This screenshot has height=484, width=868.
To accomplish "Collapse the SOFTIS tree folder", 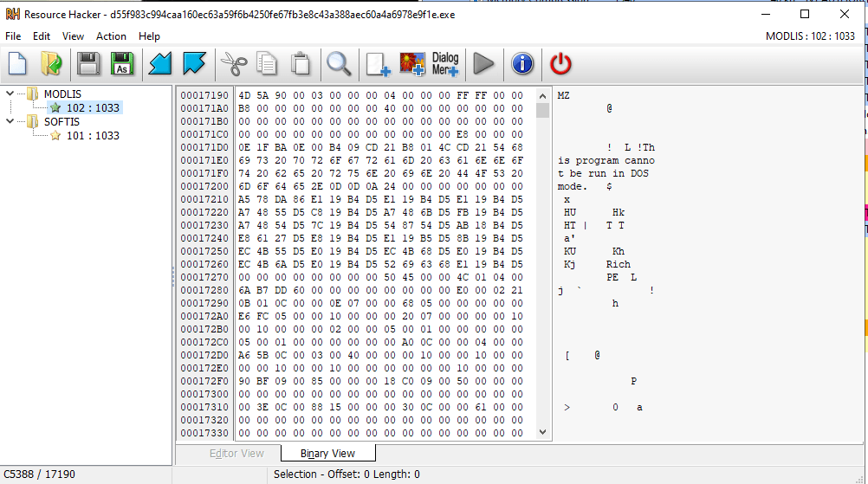I will [x=10, y=122].
